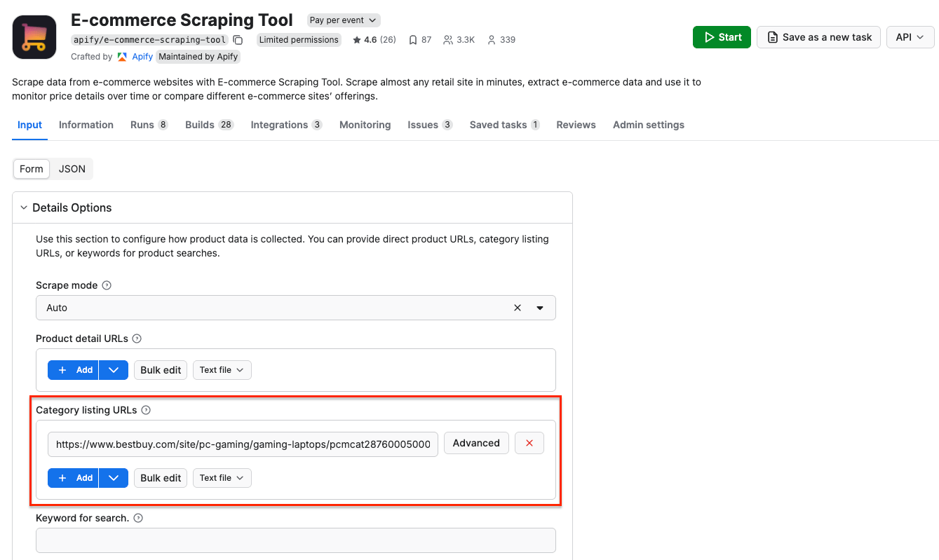Viewport: 939px width, 560px height.
Task: Click the Apify logo next to Crafted by
Action: (x=121, y=56)
